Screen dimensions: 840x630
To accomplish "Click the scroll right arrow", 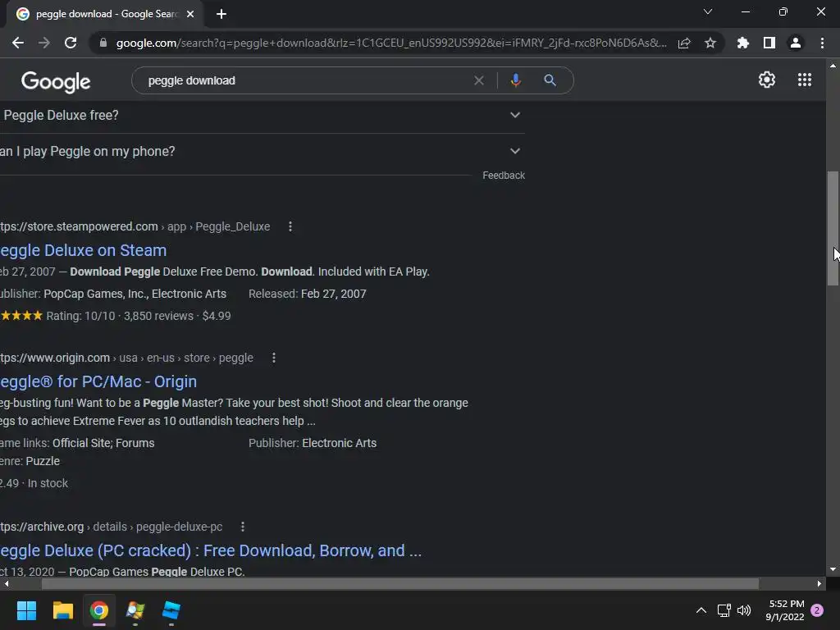I will 819,583.
